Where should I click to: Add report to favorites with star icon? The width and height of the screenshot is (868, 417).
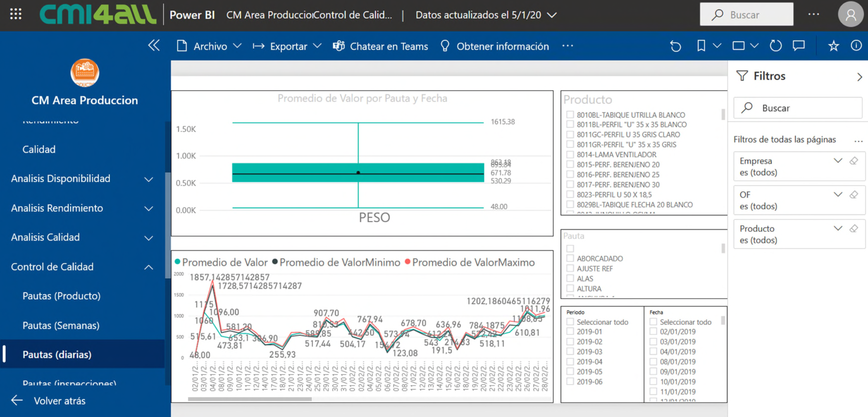[833, 46]
